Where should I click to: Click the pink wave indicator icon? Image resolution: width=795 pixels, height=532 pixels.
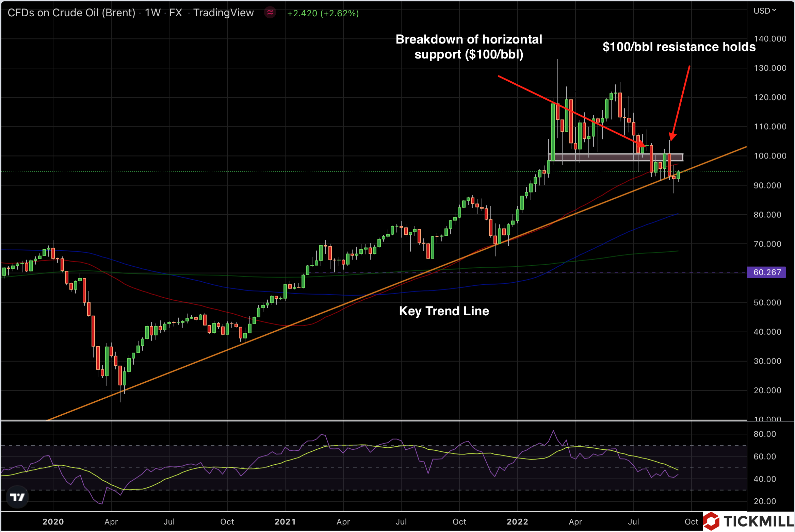[x=270, y=13]
